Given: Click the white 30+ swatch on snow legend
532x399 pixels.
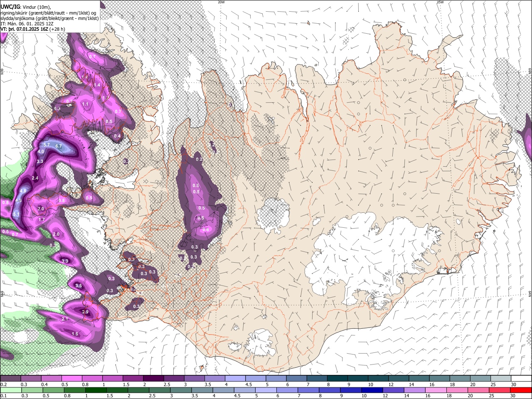Looking at the screenshot, I should (x=521, y=379).
